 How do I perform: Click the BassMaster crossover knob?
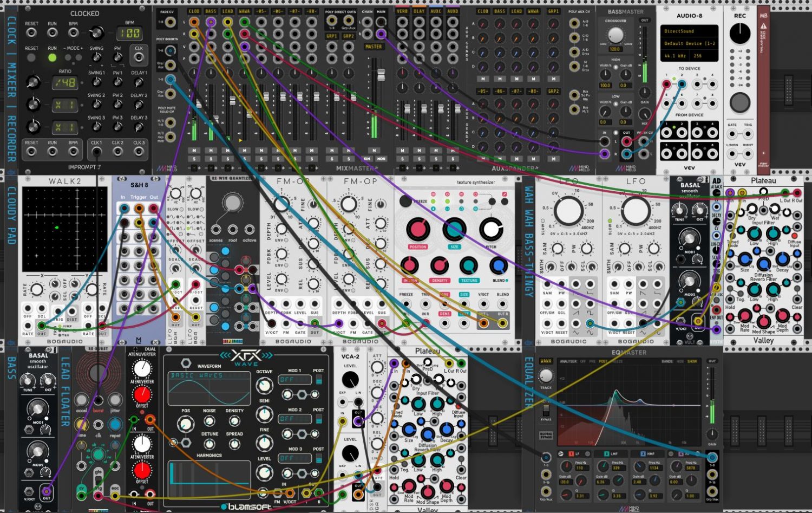click(x=615, y=35)
